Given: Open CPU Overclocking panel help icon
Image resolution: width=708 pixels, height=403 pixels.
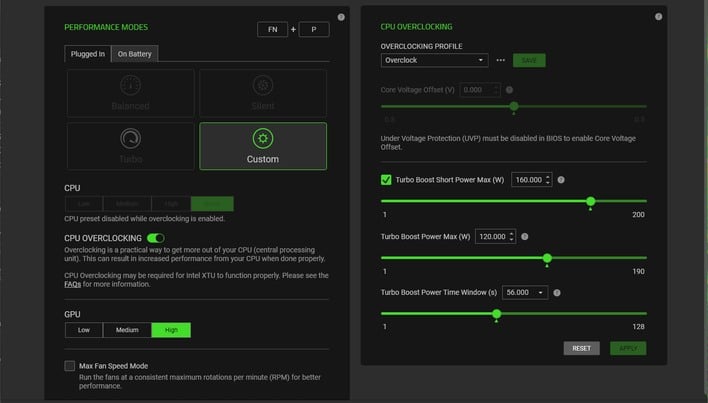Looking at the screenshot, I should [x=658, y=17].
